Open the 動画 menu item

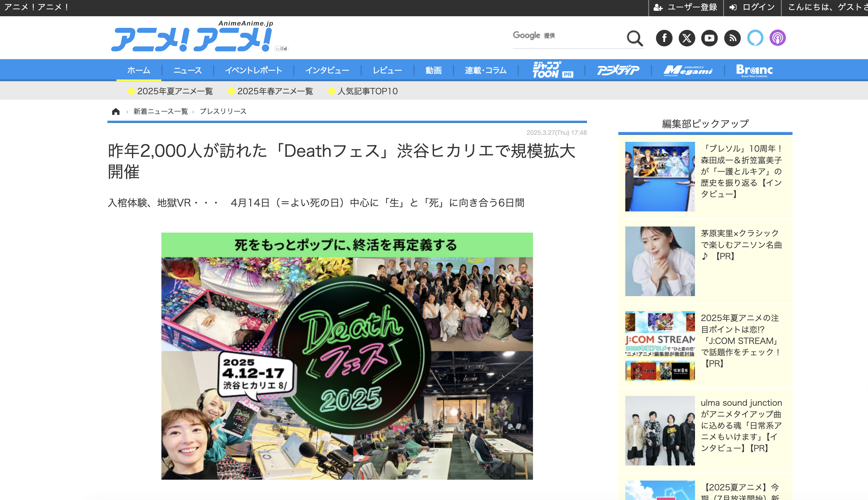[433, 70]
